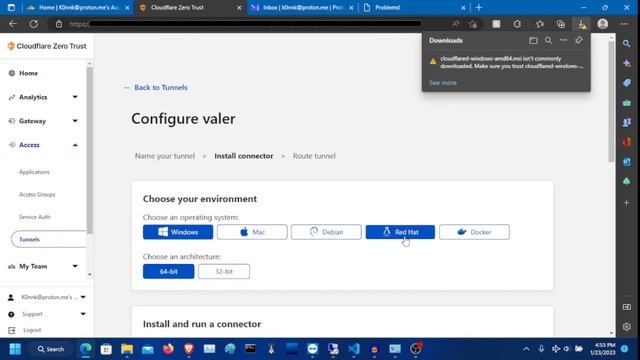Screen dimensions: 640x360
Task: Close the Cloudflare Zero Trust tab
Action: 239,7
